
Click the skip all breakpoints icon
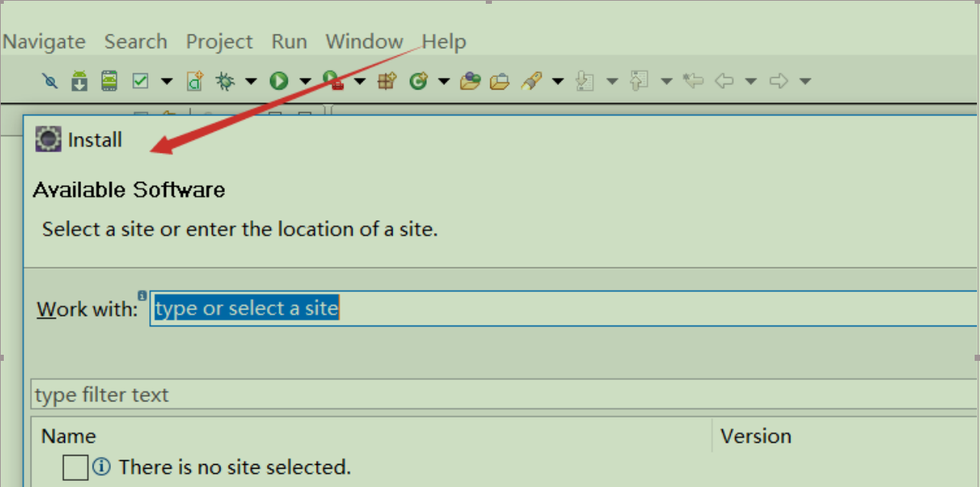coord(50,80)
